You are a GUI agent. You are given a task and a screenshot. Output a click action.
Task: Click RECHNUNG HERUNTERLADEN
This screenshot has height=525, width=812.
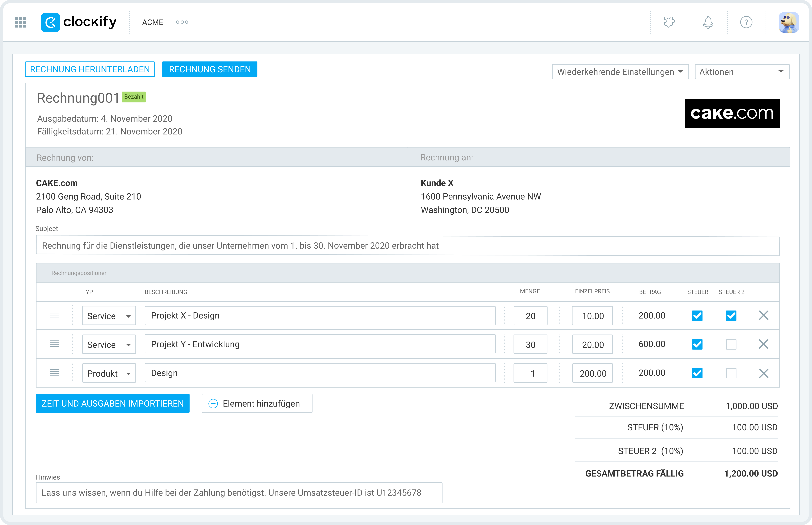tap(90, 69)
